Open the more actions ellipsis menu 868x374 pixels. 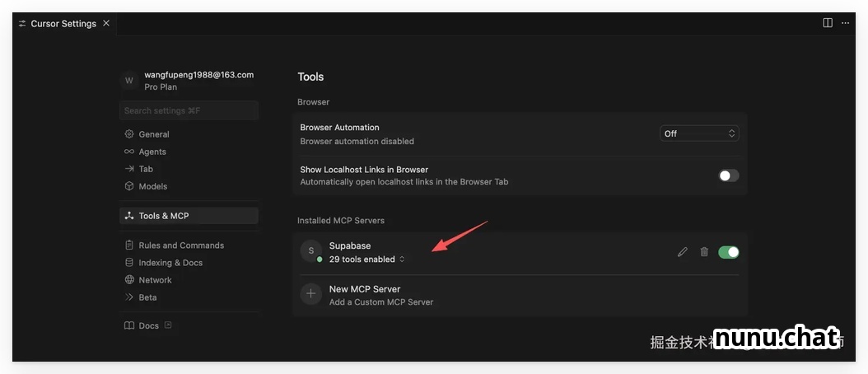pyautogui.click(x=845, y=23)
